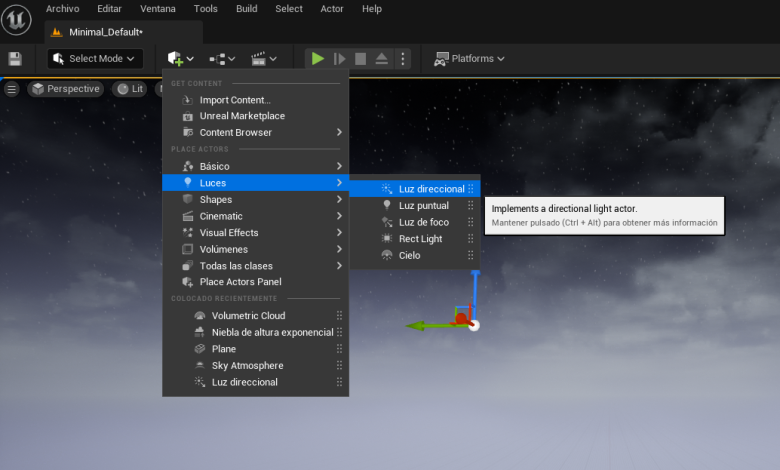Place recently used Niebla de altura exponencial
The height and width of the screenshot is (470, 780).
click(x=256, y=332)
